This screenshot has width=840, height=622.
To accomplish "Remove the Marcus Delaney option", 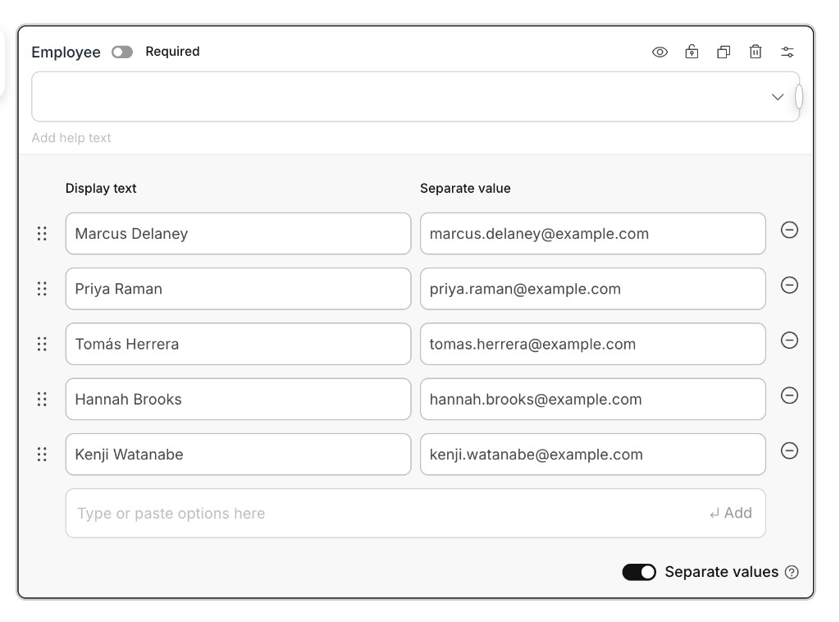I will point(789,231).
